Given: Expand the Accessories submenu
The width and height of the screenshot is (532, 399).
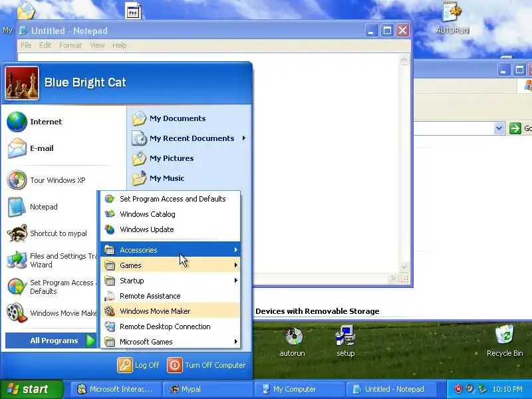Looking at the screenshot, I should (x=170, y=250).
